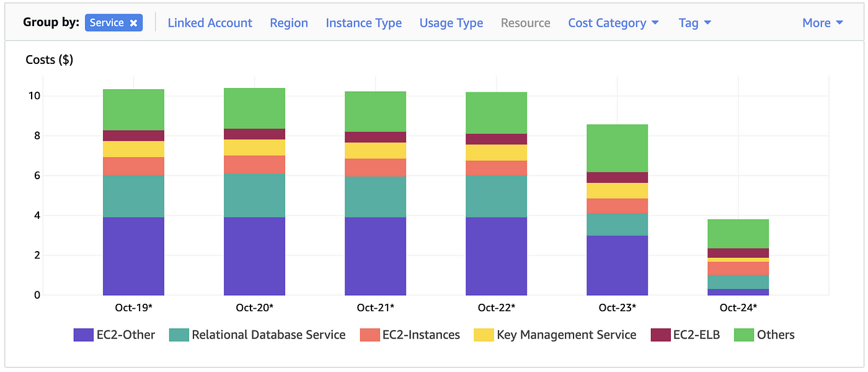Viewport: 868px width, 372px height.
Task: Toggle the EC2-ELB legend label
Action: 697,335
